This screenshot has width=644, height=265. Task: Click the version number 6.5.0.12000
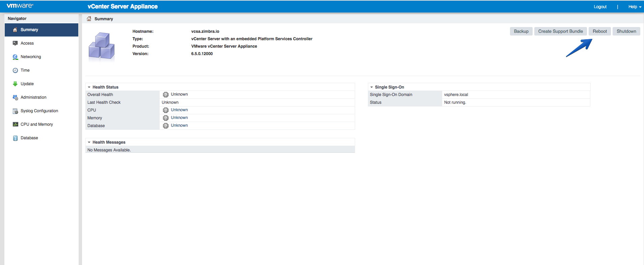coord(202,54)
